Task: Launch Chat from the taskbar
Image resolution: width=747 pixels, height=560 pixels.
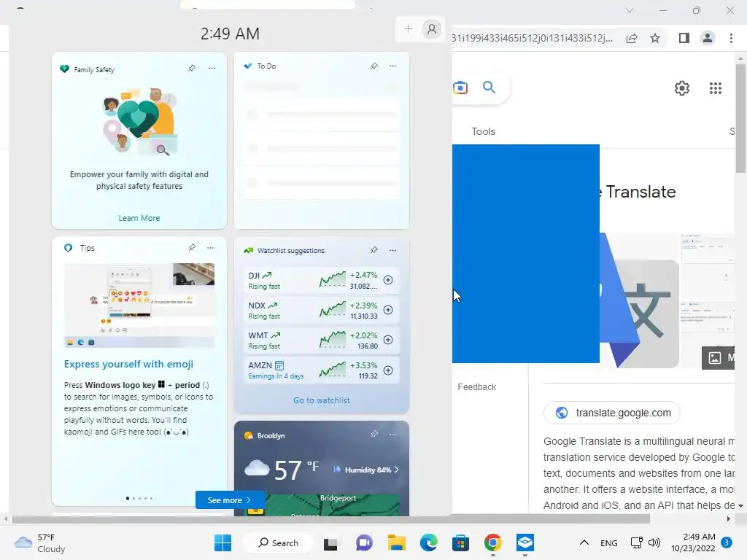Action: point(364,542)
